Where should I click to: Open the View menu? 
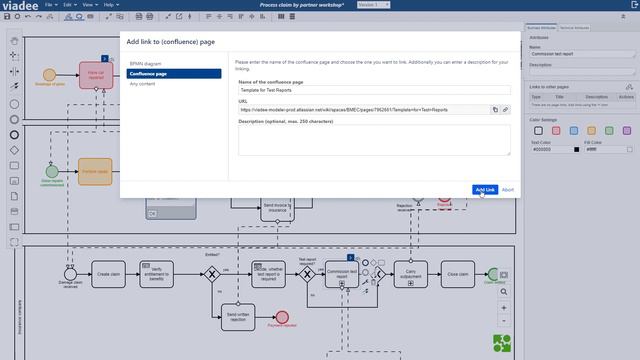pyautogui.click(x=90, y=5)
